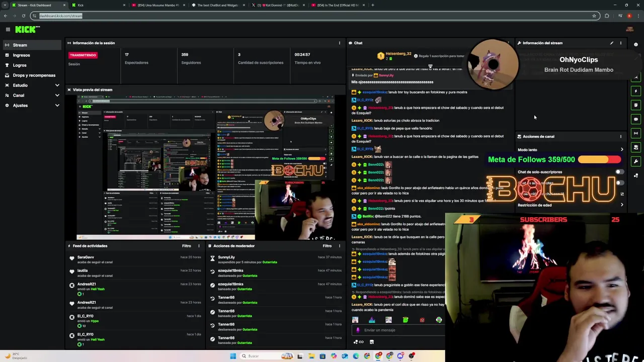Viewport: 644px width, 362px height.
Task: Click the broadcast signal icon in right sidebar
Action: pos(636,133)
